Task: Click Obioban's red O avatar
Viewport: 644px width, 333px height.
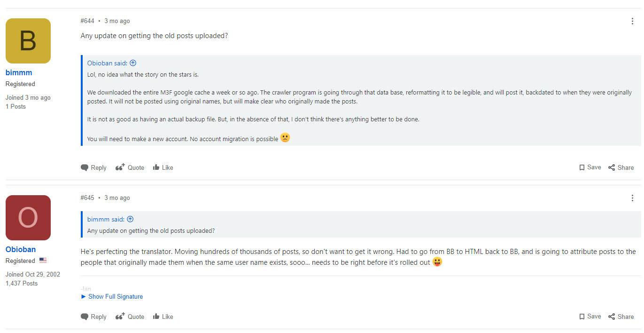Action: point(28,218)
